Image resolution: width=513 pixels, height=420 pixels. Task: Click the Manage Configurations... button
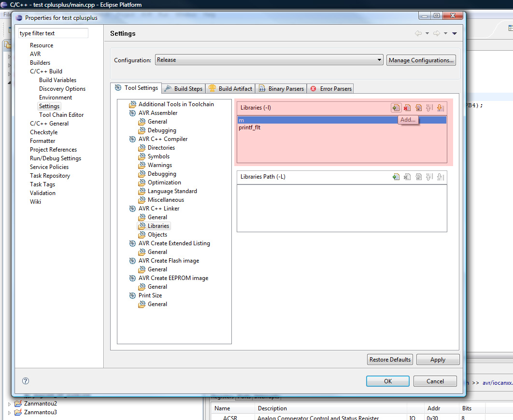click(x=421, y=60)
